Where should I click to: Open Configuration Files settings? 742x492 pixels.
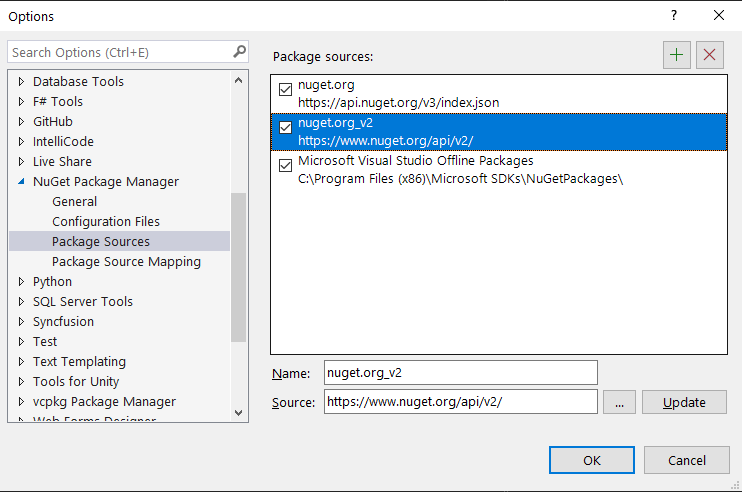[x=106, y=221]
